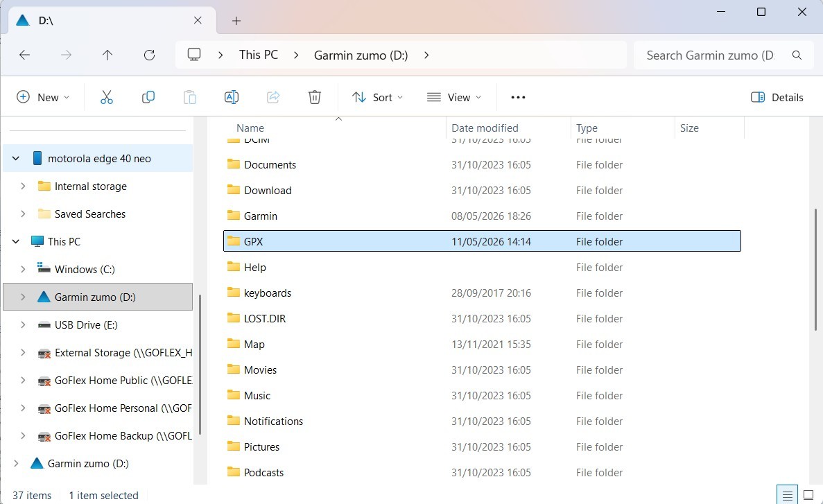Click the search magnifier icon
Image resolution: width=823 pixels, height=504 pixels.
(x=797, y=55)
